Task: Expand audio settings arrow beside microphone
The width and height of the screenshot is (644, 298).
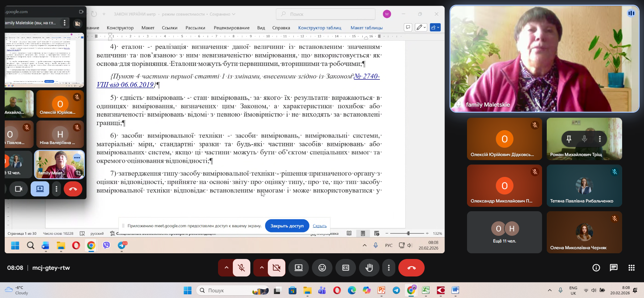Action: [x=226, y=268]
